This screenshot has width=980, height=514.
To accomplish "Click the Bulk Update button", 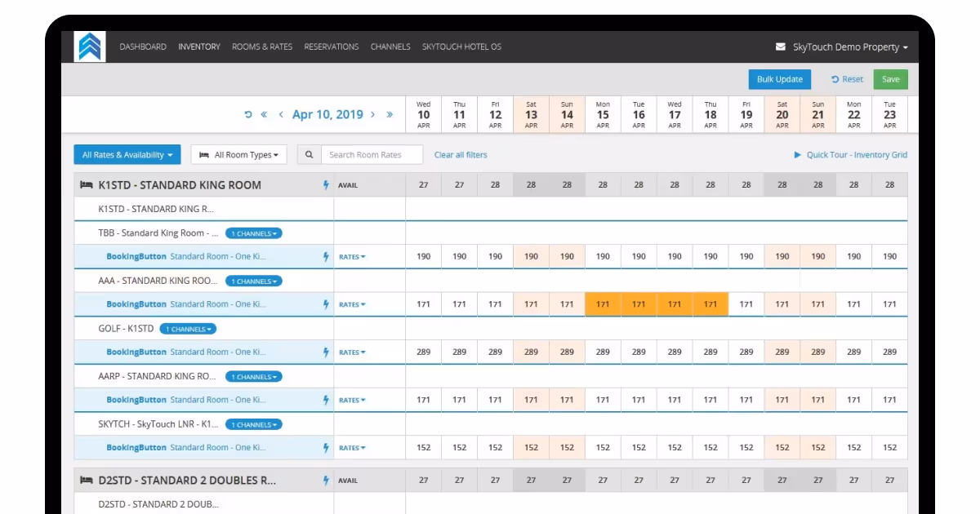I will (780, 79).
